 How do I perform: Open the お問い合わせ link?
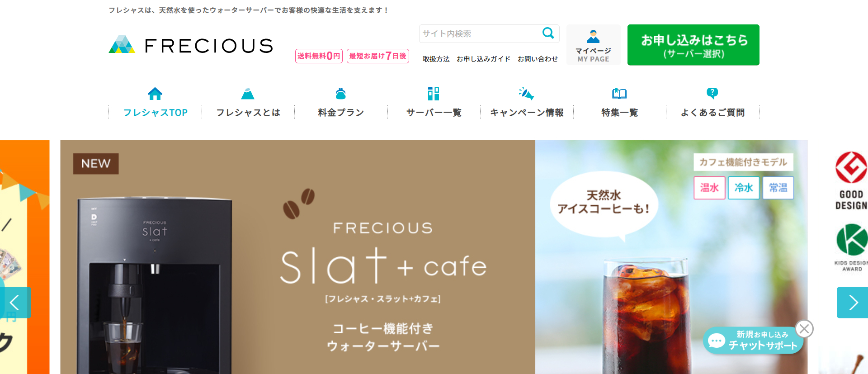pos(538,59)
